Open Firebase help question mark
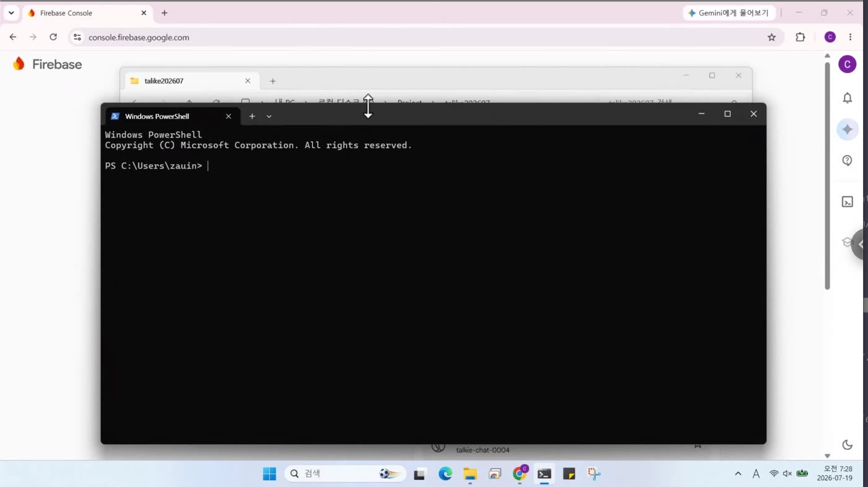Image resolution: width=868 pixels, height=487 pixels. click(x=847, y=161)
